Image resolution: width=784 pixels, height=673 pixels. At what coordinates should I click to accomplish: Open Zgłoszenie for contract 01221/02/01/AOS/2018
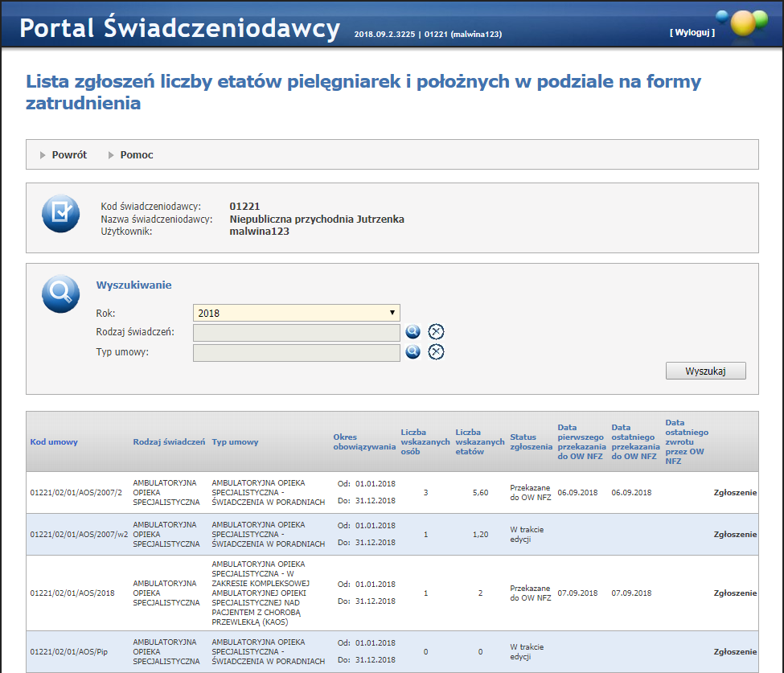pyautogui.click(x=735, y=593)
